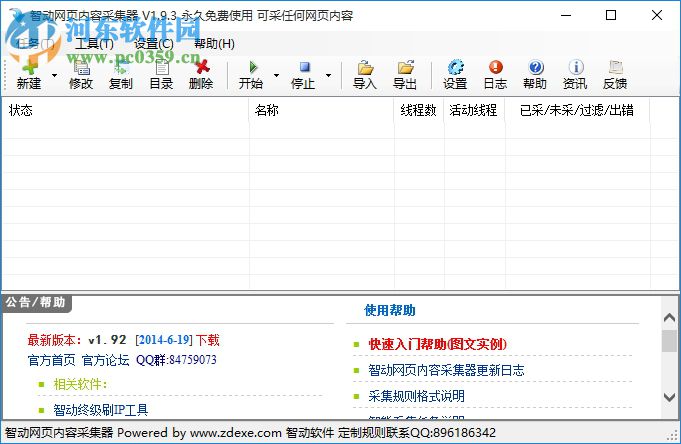681x444 pixels.
Task: Open the 官方论坛 link
Action: [106, 360]
